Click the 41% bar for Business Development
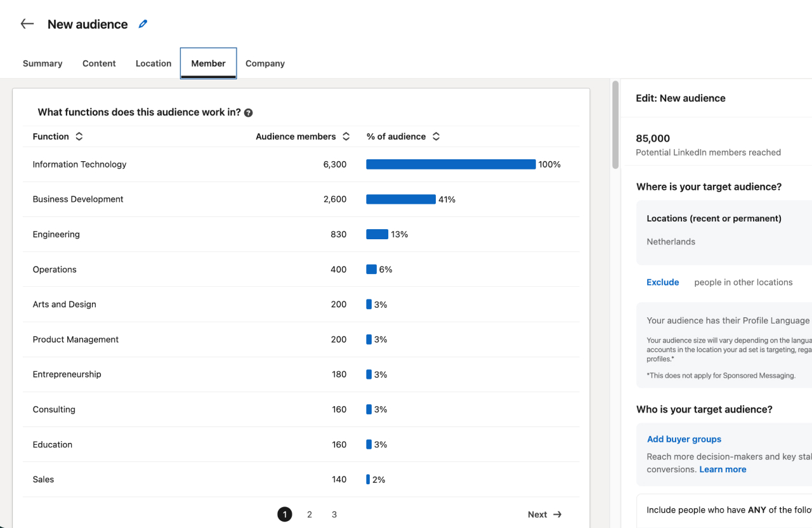This screenshot has width=812, height=528. coord(401,199)
